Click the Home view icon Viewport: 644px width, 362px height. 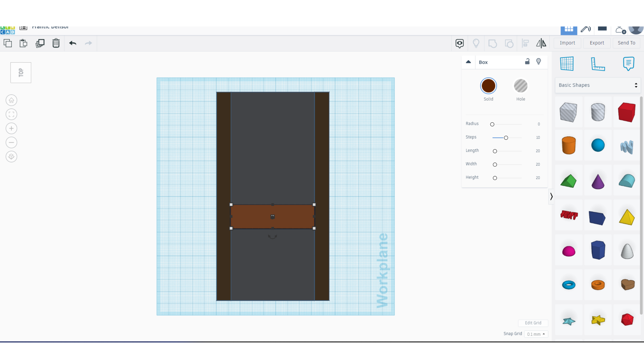11,100
